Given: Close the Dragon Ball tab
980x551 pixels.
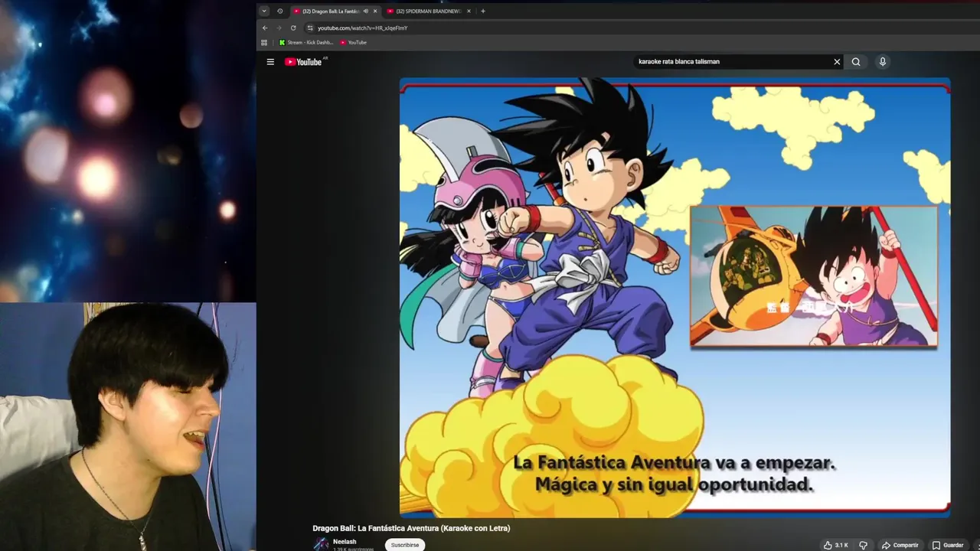Looking at the screenshot, I should 375,11.
